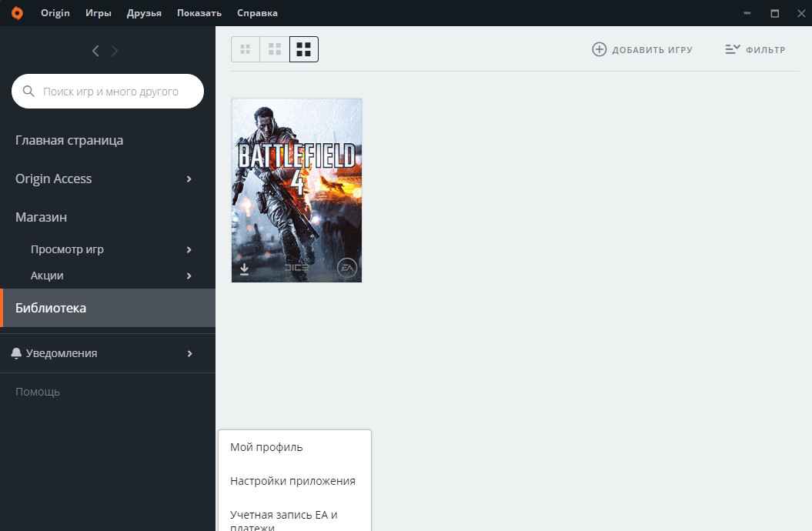Click the add game plus icon
The height and width of the screenshot is (531, 812).
(x=599, y=49)
